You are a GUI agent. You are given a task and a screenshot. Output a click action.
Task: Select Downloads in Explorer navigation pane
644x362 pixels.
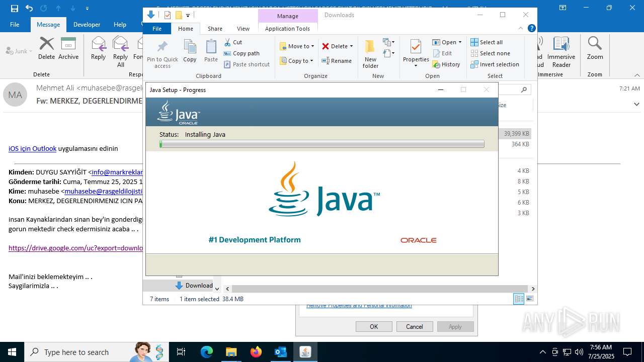pyautogui.click(x=194, y=285)
